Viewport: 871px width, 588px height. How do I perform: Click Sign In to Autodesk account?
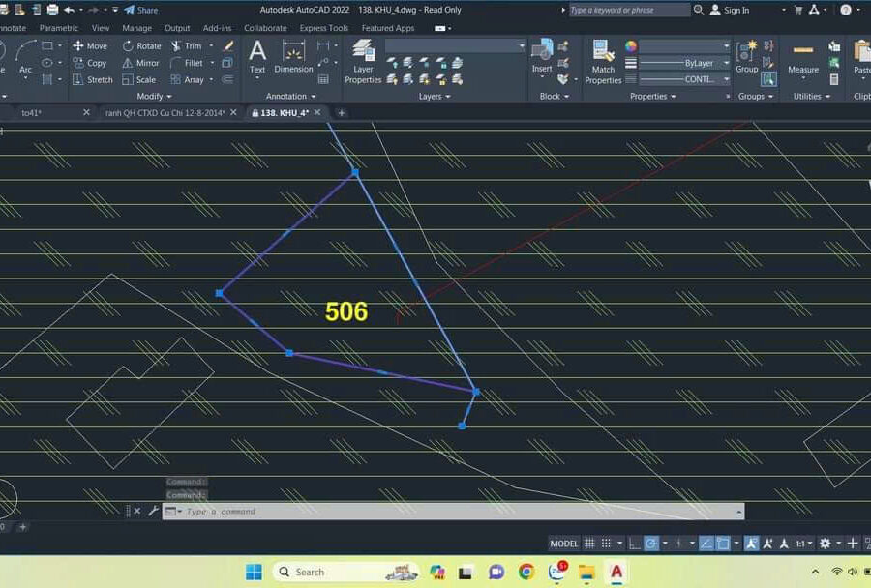coord(730,10)
